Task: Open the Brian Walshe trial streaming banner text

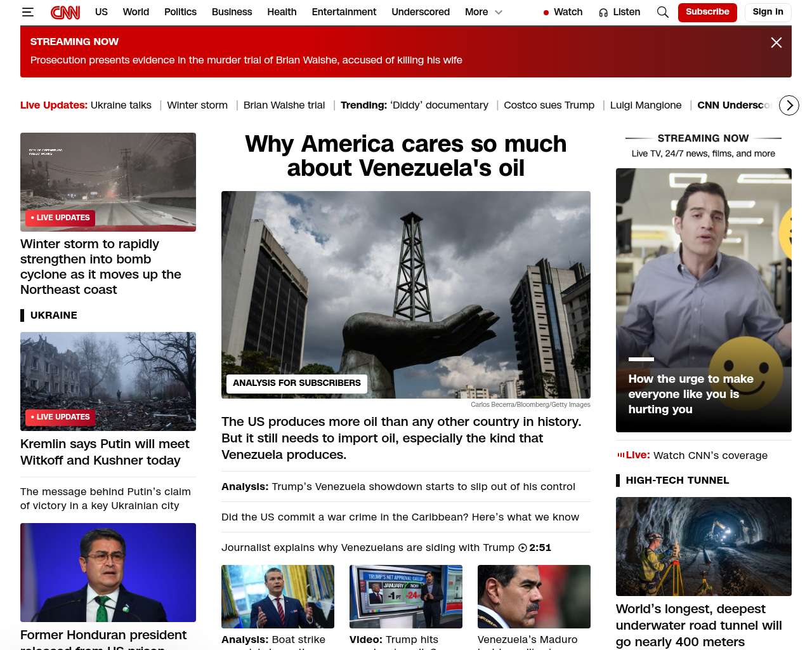Action: [x=246, y=60]
